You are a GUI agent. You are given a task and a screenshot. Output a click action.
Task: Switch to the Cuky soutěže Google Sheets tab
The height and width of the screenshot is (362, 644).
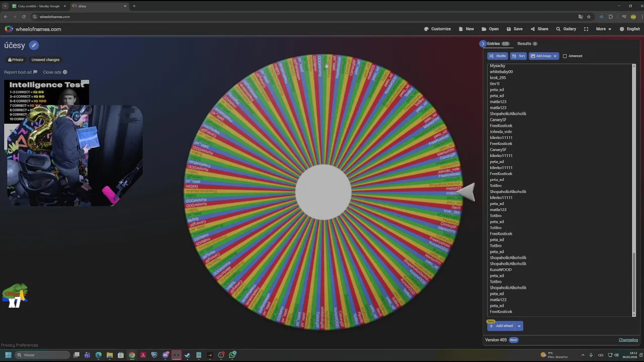click(x=39, y=6)
